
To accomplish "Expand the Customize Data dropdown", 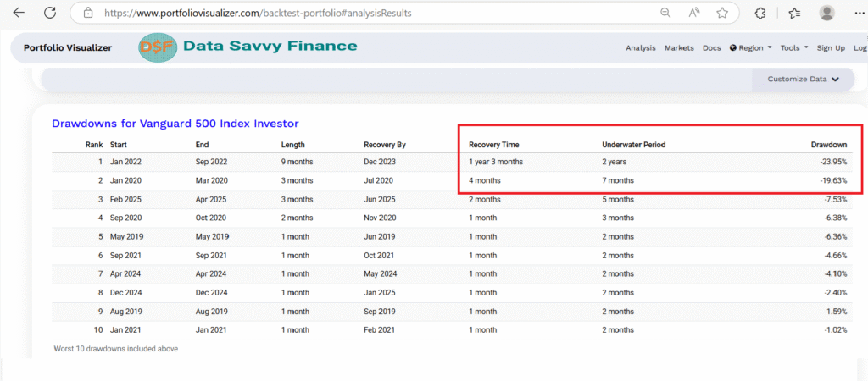I will coord(803,79).
